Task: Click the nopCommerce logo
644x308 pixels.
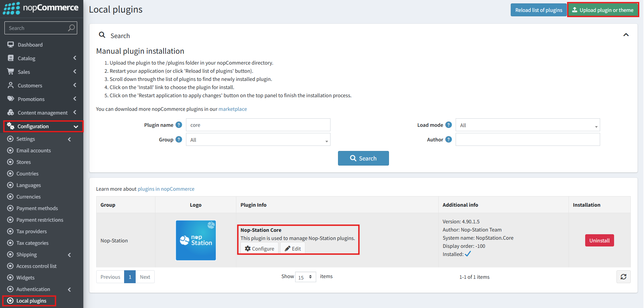Action: tap(41, 8)
